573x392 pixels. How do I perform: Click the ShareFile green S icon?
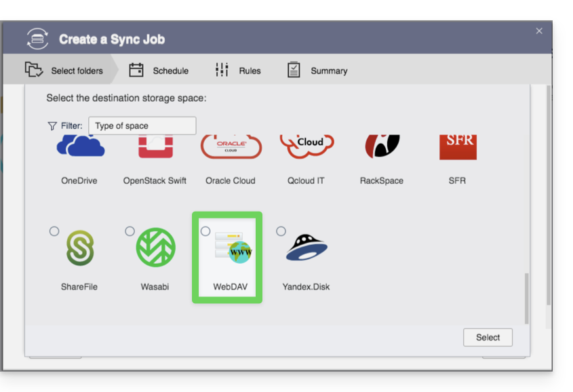click(x=80, y=248)
